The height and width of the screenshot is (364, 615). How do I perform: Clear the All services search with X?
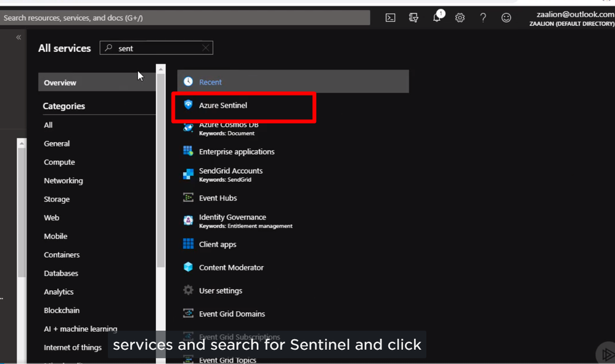(206, 48)
